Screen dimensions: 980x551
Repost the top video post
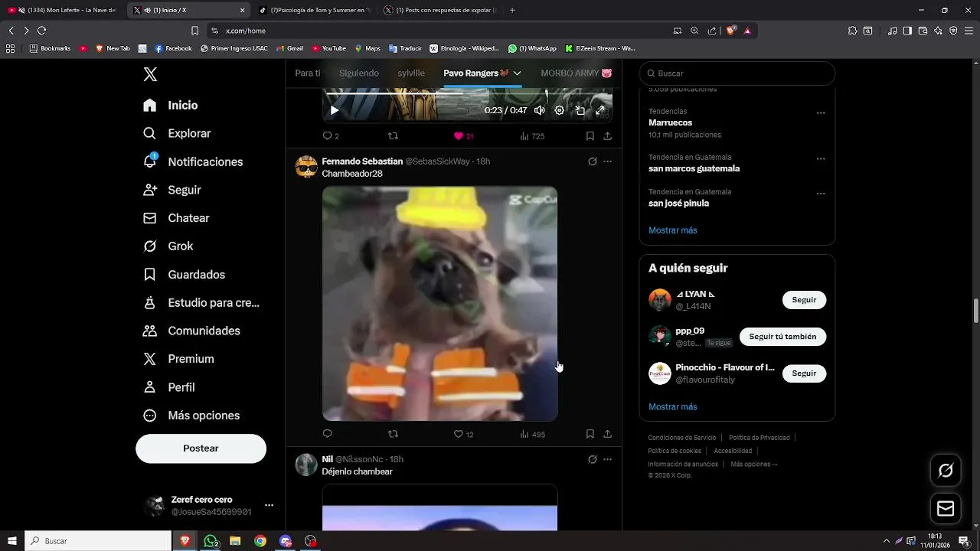point(393,136)
